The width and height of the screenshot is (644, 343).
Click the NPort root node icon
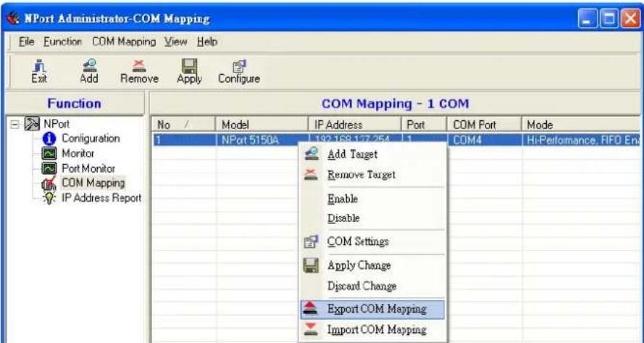[32, 124]
